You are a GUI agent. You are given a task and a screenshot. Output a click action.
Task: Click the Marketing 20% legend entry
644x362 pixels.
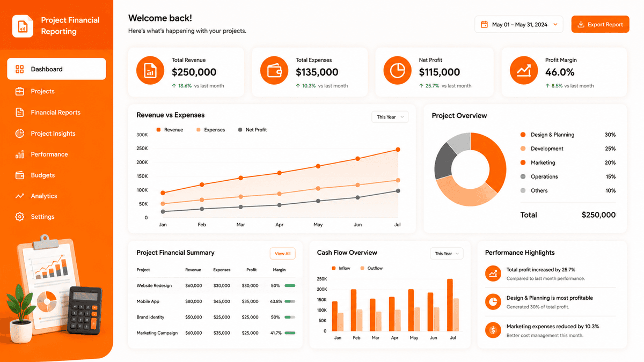[x=568, y=162]
